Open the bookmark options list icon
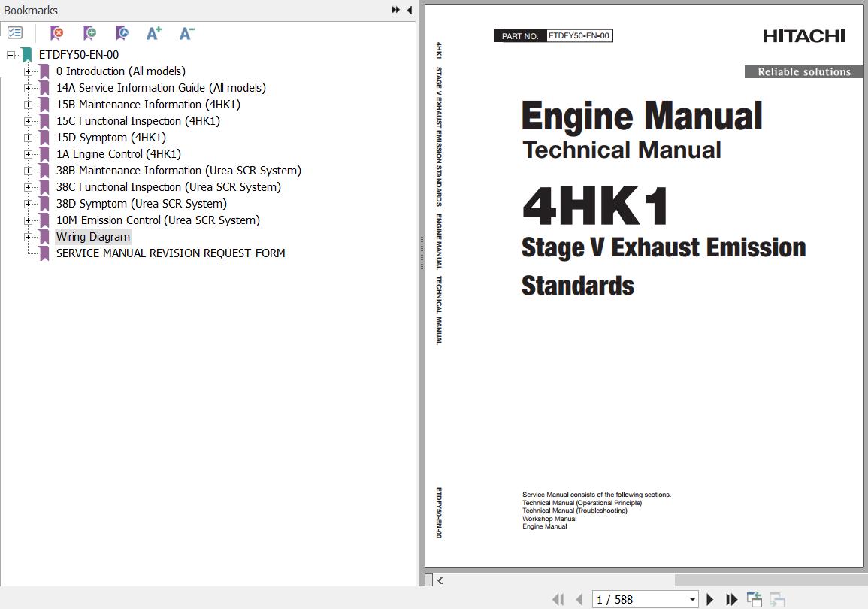 coord(16,33)
